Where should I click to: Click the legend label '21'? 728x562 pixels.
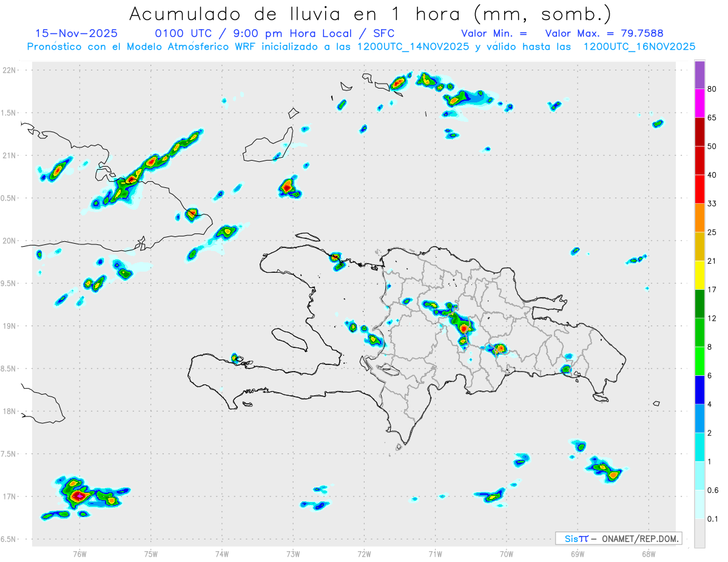pos(712,261)
